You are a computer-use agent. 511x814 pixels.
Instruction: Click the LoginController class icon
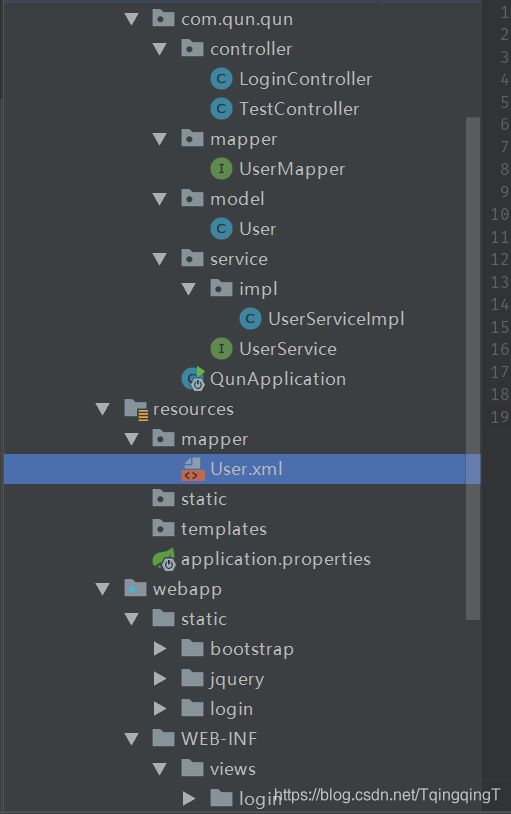click(221, 79)
